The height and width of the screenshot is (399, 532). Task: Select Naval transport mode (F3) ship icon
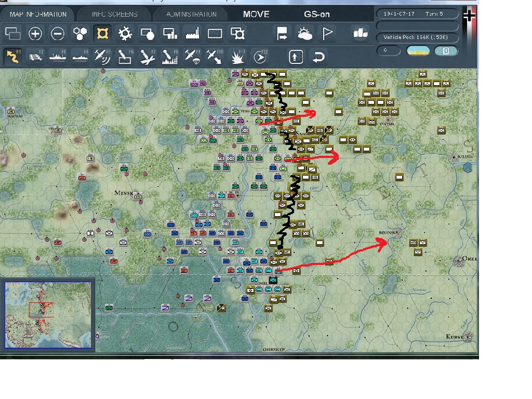pyautogui.click(x=57, y=57)
